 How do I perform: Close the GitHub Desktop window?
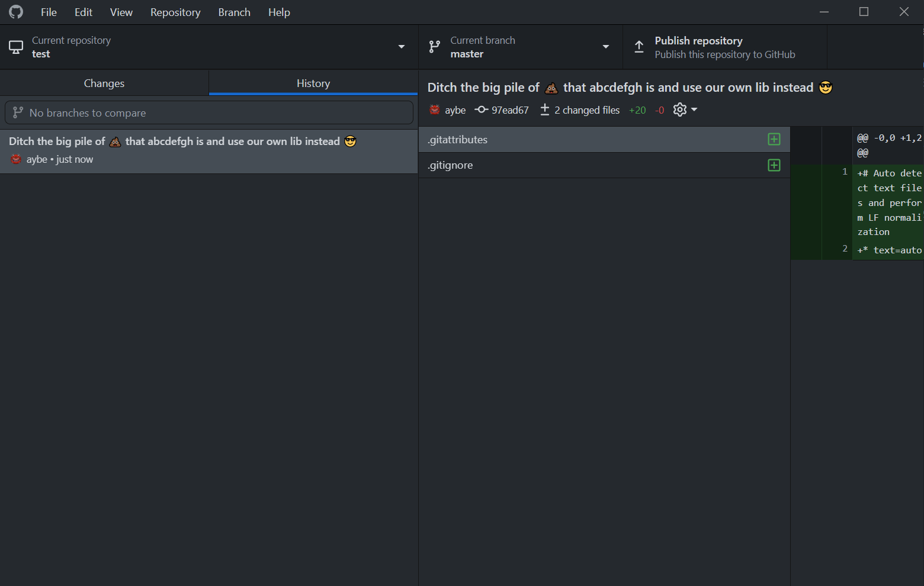(x=904, y=12)
